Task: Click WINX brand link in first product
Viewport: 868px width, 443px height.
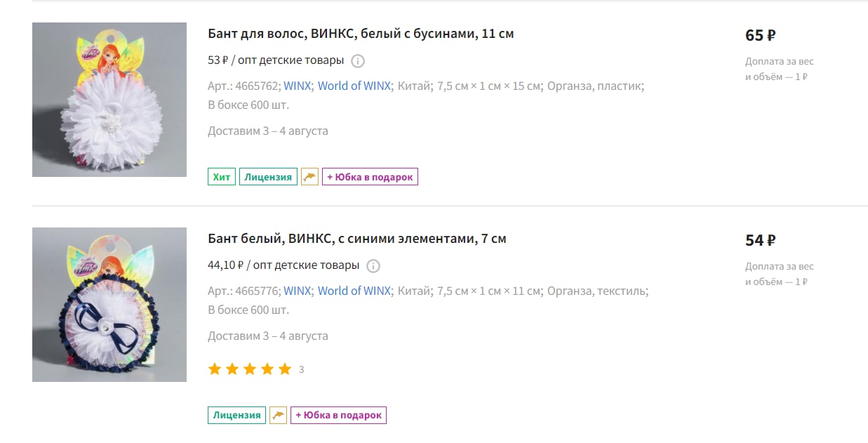Action: point(298,86)
